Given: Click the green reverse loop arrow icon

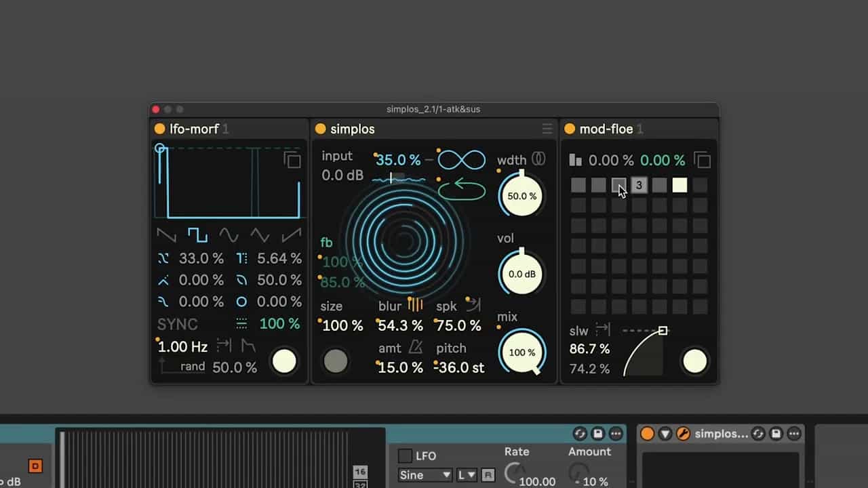Looking at the screenshot, I should pos(462,189).
